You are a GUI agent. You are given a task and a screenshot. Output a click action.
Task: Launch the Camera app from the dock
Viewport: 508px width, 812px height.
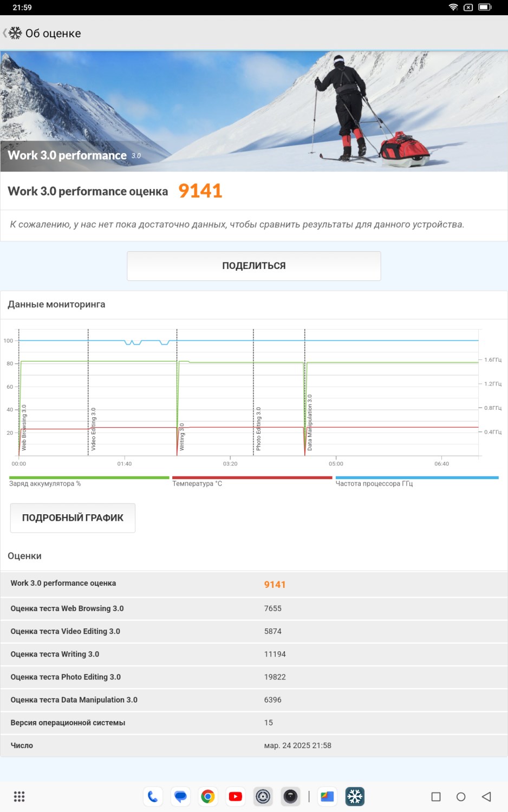click(x=291, y=796)
